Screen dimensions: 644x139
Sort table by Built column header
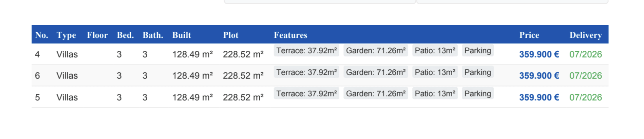[x=182, y=35]
